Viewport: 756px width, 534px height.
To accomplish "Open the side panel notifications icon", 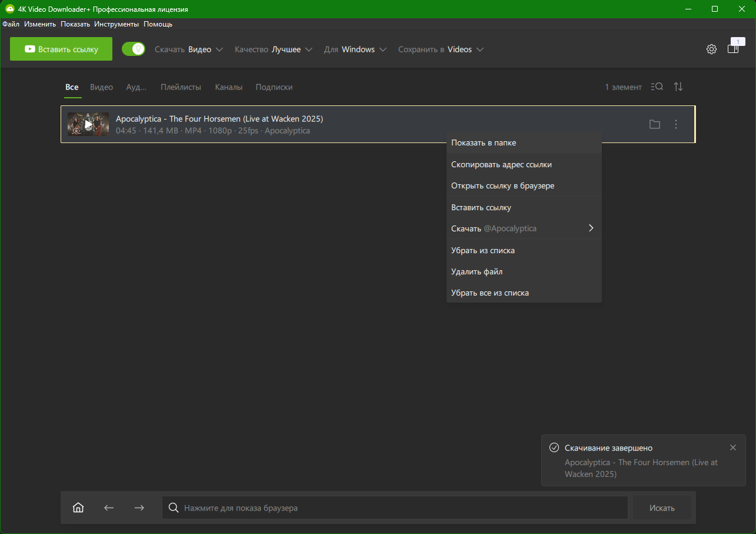I will tap(733, 49).
